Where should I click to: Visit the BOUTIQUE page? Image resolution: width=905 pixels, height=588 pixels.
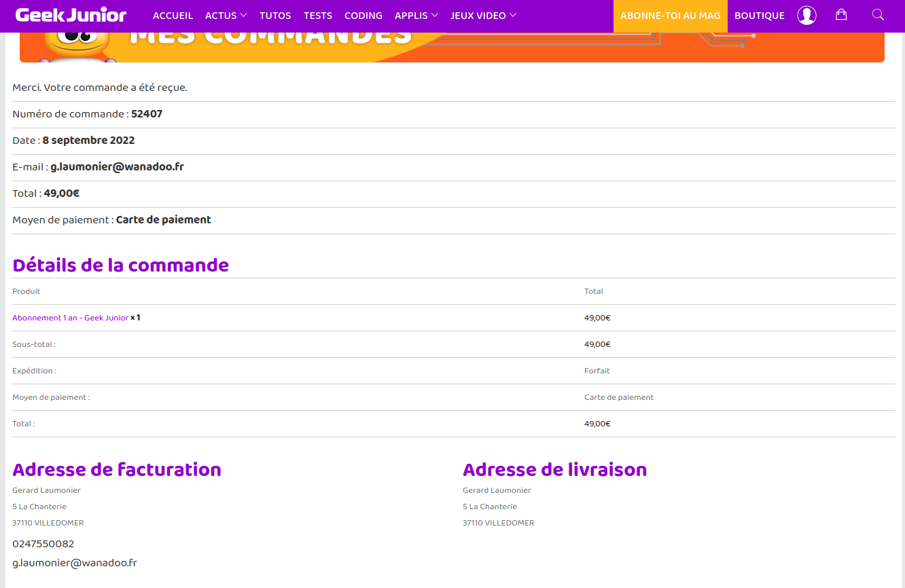point(759,16)
